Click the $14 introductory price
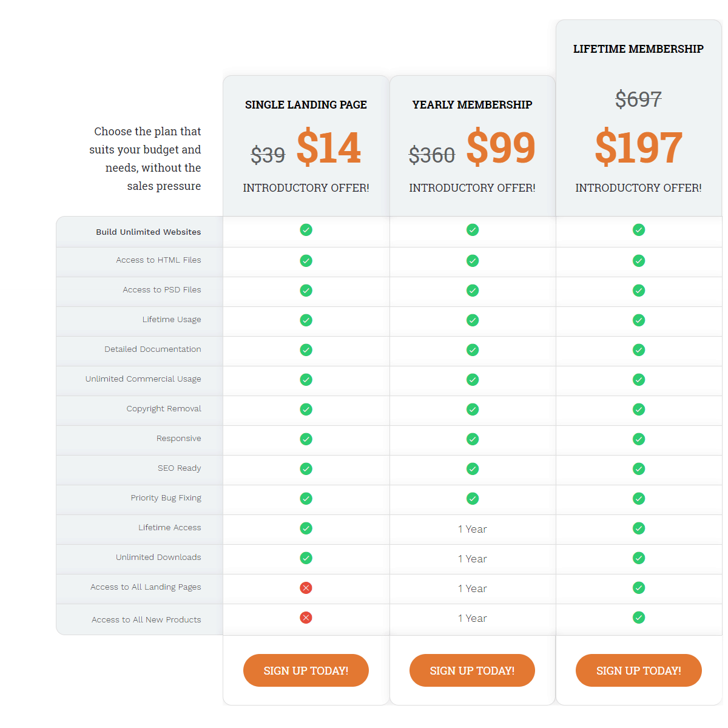Viewport: 728px width, 728px height. point(329,147)
